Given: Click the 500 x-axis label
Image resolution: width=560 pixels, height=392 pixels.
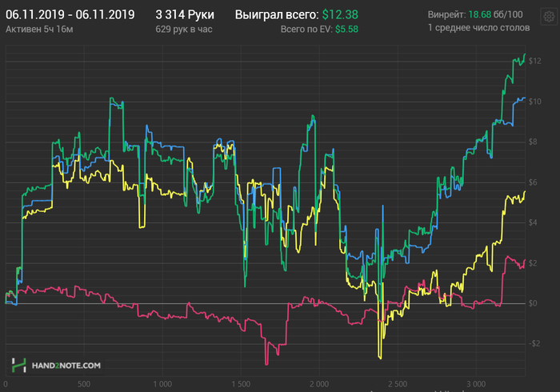Looking at the screenshot, I should (84, 384).
